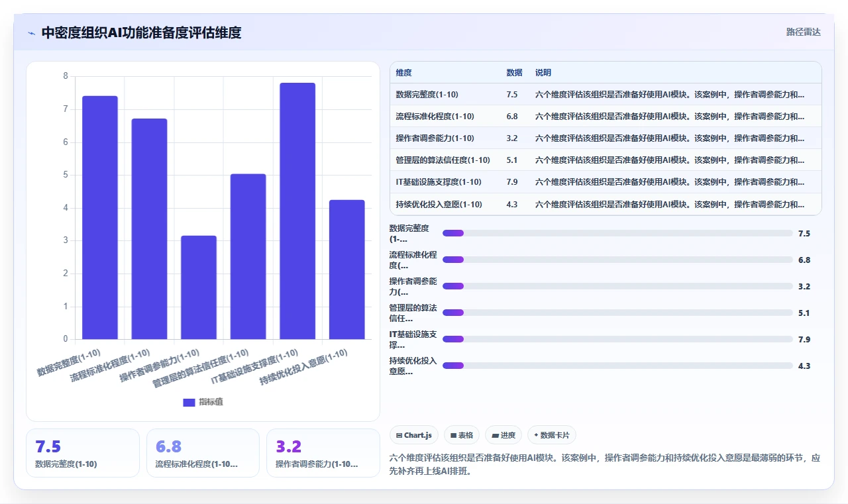Image resolution: width=848 pixels, height=504 pixels.
Task: Click the 流程标准化程度 bar in chart
Action: (149, 229)
